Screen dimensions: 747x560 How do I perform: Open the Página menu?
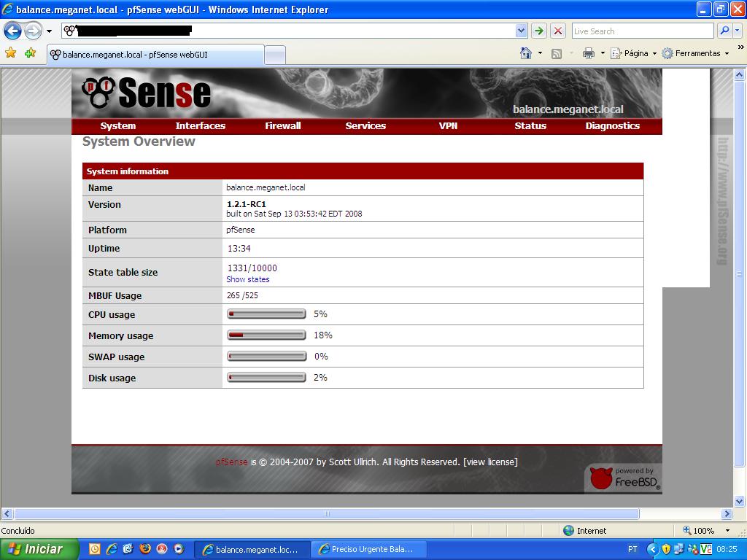(x=633, y=53)
